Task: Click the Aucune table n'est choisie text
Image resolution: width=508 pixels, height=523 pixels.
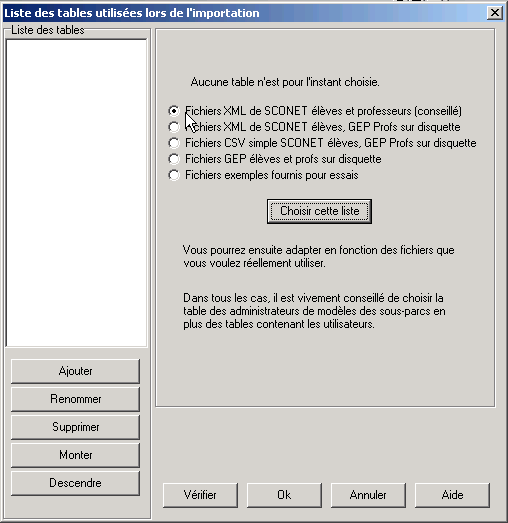Action: click(285, 82)
